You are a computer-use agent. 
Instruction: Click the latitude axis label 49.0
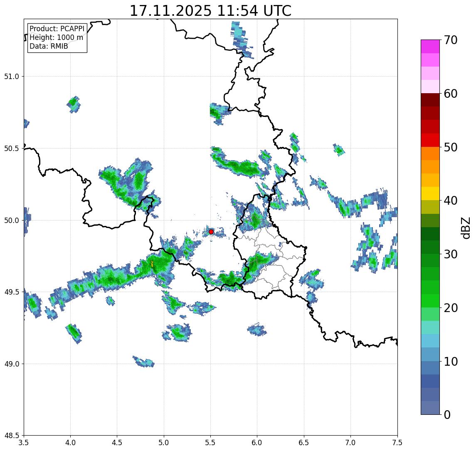12,364
